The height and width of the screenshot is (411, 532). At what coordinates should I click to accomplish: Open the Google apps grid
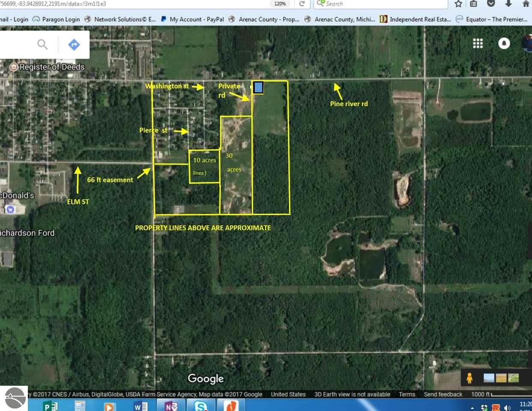(478, 43)
